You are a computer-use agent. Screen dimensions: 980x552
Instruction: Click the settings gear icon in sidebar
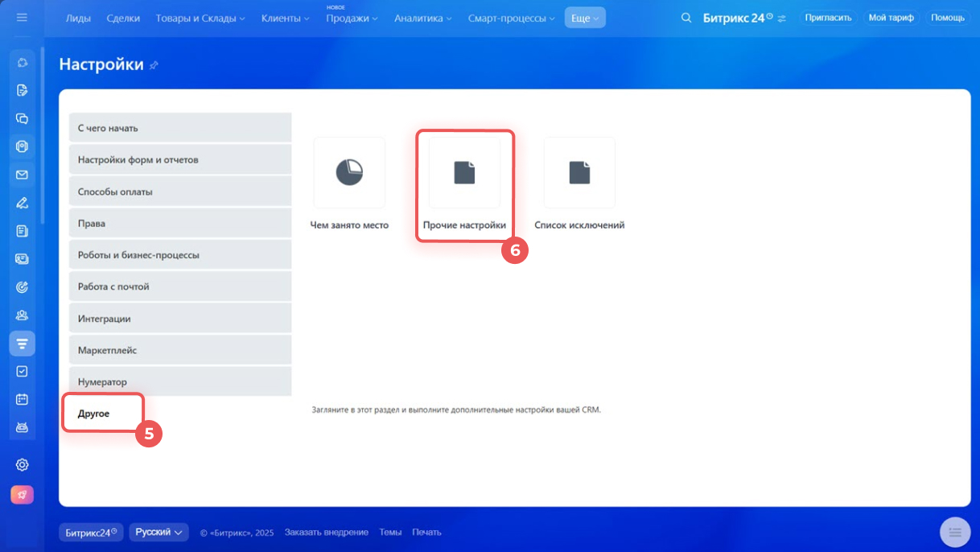(x=23, y=464)
